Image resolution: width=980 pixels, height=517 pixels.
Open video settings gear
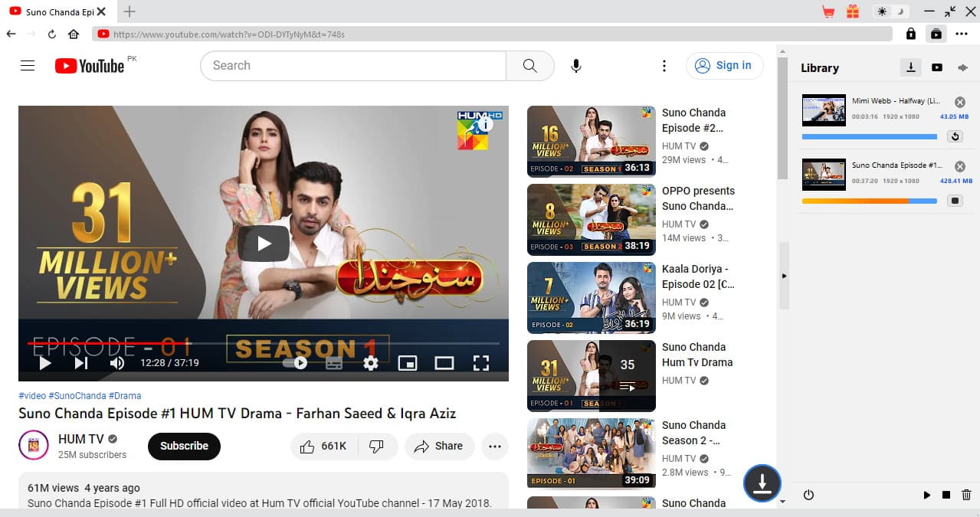click(371, 363)
